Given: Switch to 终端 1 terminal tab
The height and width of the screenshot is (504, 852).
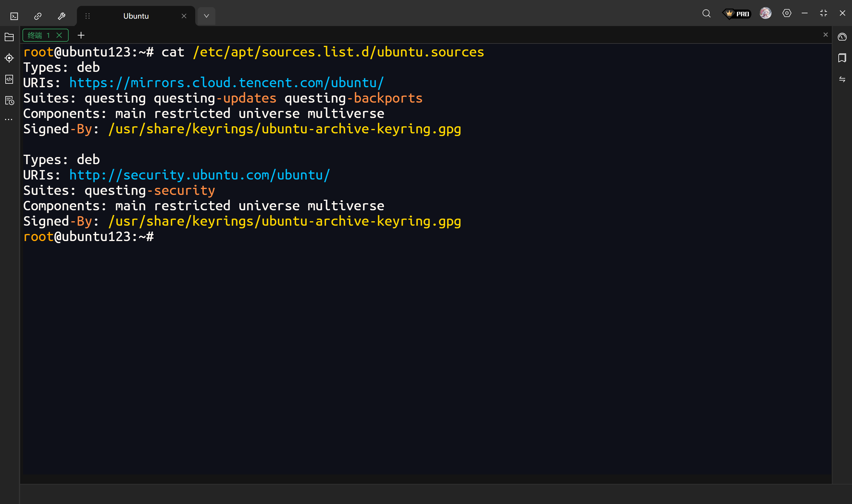Looking at the screenshot, I should [38, 35].
